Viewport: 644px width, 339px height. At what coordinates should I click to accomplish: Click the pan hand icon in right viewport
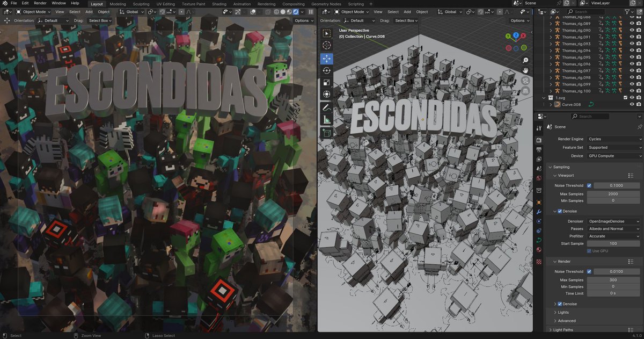coord(525,70)
